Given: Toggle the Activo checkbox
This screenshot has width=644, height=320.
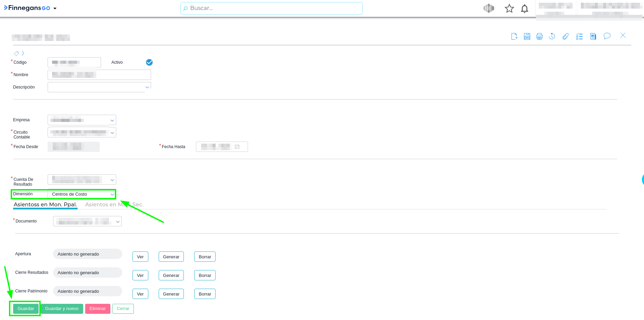Looking at the screenshot, I should pos(149,62).
